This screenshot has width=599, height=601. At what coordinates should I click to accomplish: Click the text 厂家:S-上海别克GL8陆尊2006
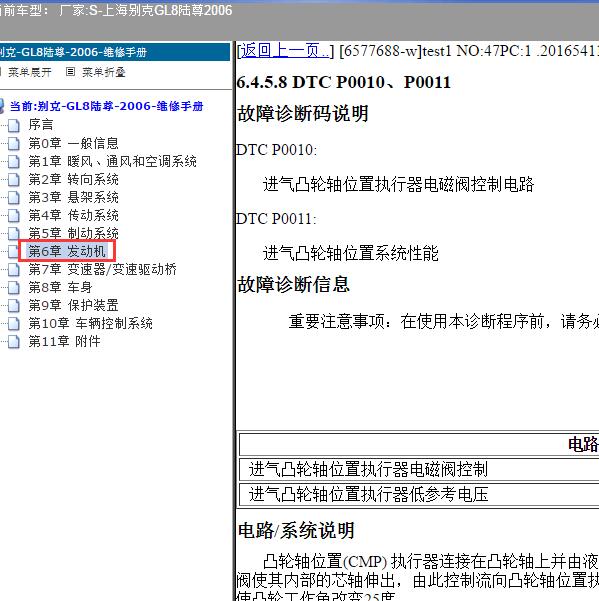(146, 10)
